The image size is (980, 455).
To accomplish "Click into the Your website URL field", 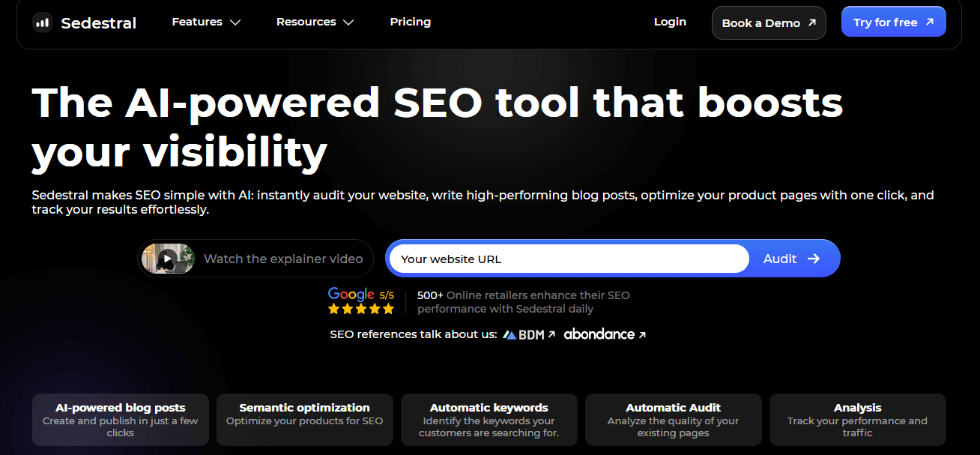I will [568, 259].
